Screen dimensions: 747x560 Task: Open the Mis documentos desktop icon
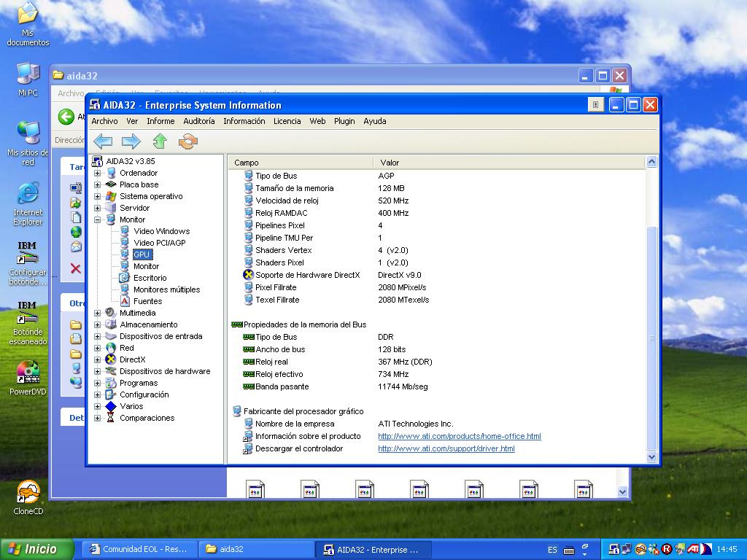(x=28, y=24)
